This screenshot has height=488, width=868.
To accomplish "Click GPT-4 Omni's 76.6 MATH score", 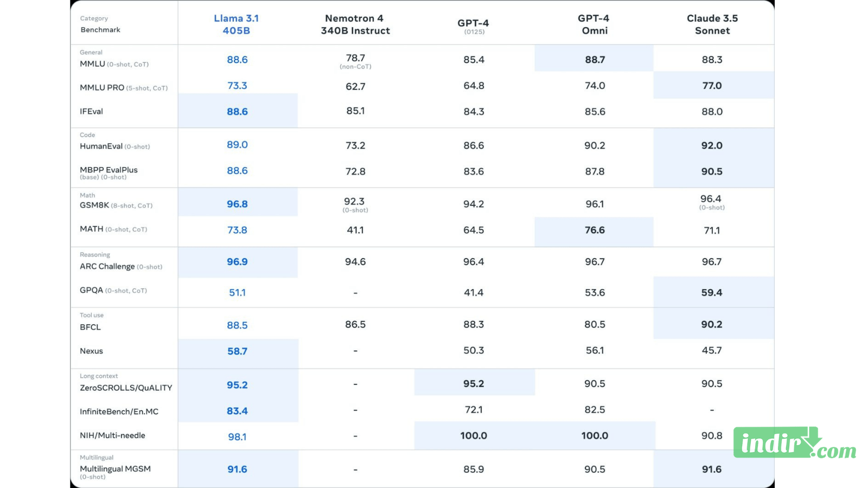I will (595, 230).
